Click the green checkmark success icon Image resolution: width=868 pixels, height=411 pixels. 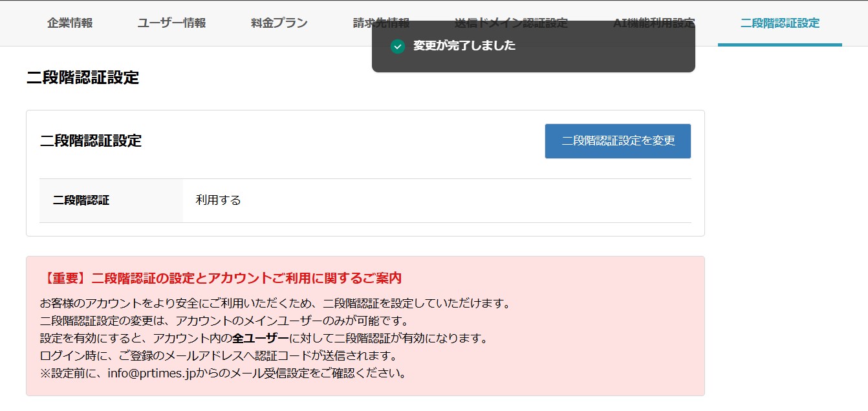[x=396, y=47]
